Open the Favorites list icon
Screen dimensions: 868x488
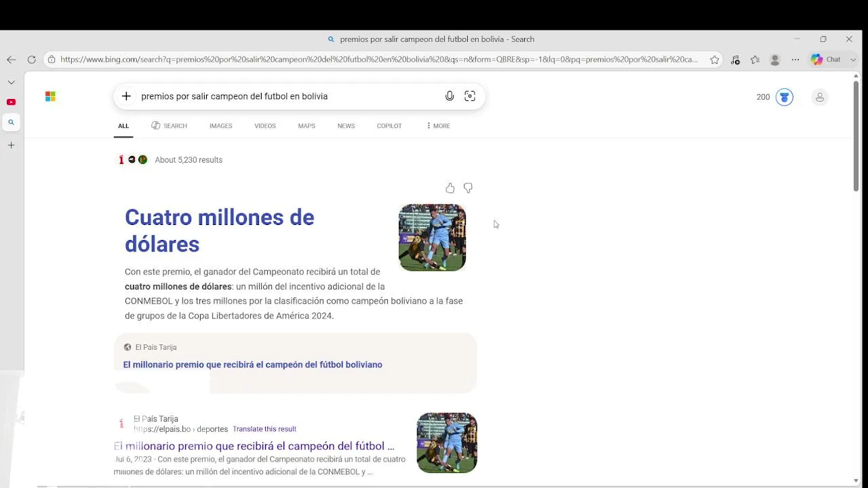755,60
